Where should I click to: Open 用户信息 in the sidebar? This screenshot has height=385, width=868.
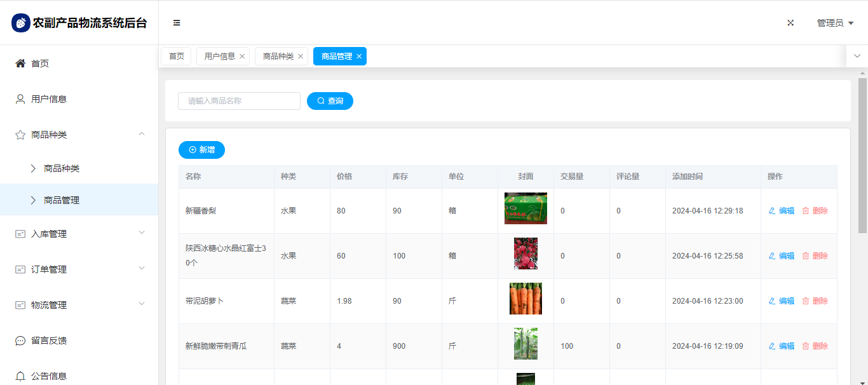click(49, 99)
